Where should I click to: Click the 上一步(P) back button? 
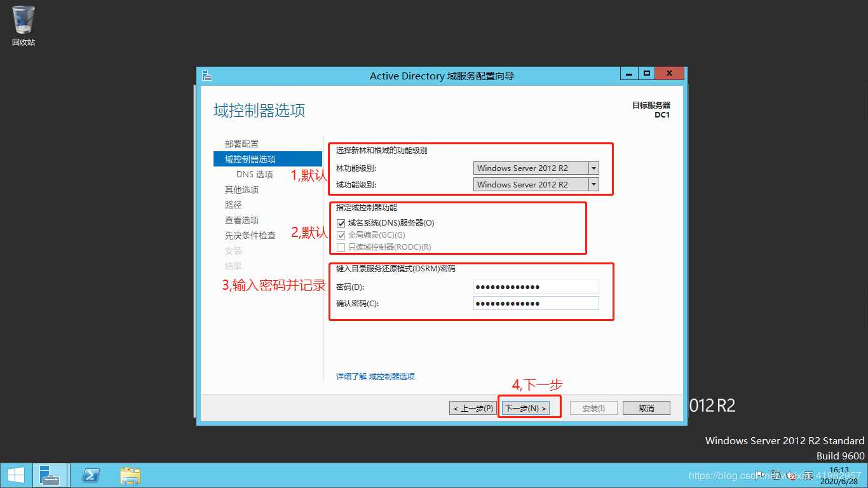pos(472,408)
